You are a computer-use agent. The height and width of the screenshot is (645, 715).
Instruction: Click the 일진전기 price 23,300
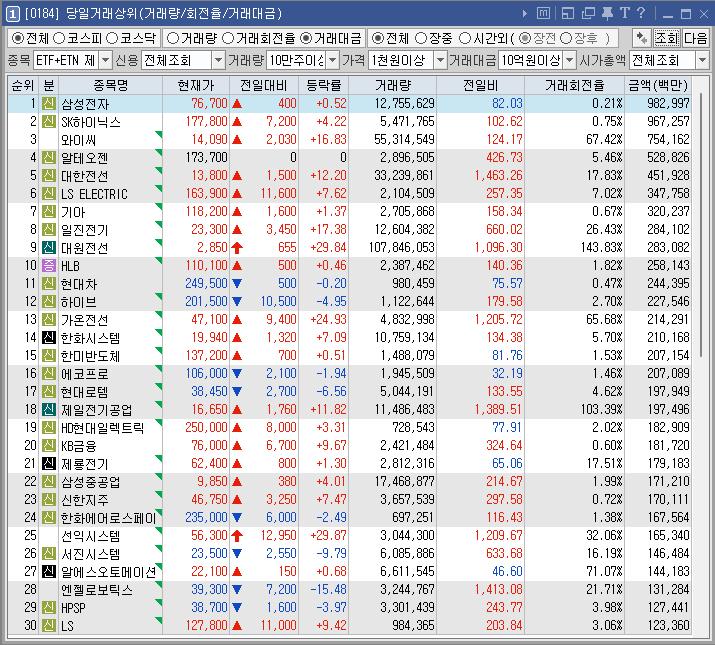(x=209, y=229)
